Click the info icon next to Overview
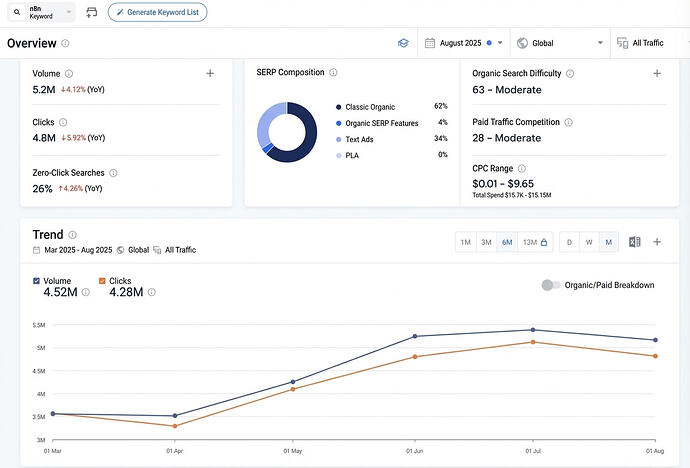 [x=66, y=44]
